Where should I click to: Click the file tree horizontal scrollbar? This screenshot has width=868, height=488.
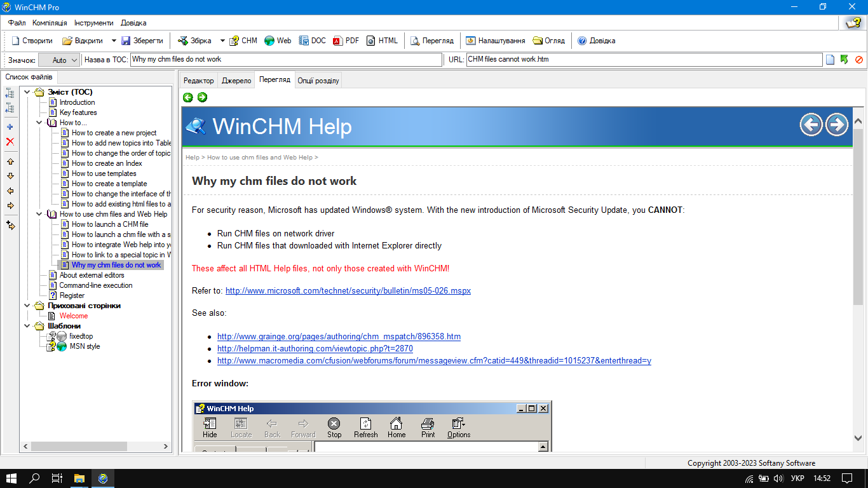95,447
